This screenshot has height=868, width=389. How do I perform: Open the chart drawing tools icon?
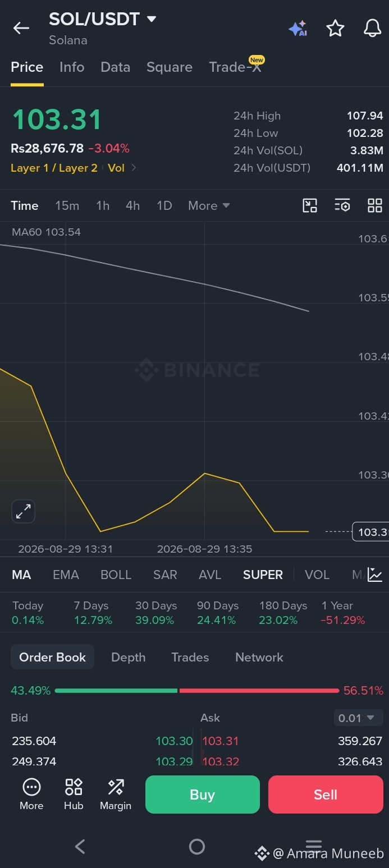[x=310, y=205]
